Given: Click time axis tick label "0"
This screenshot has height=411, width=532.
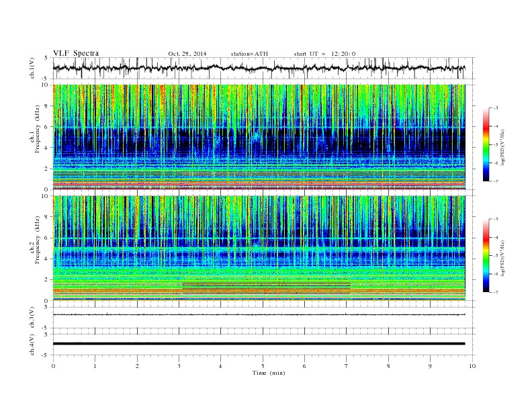Looking at the screenshot, I should coord(53,366).
